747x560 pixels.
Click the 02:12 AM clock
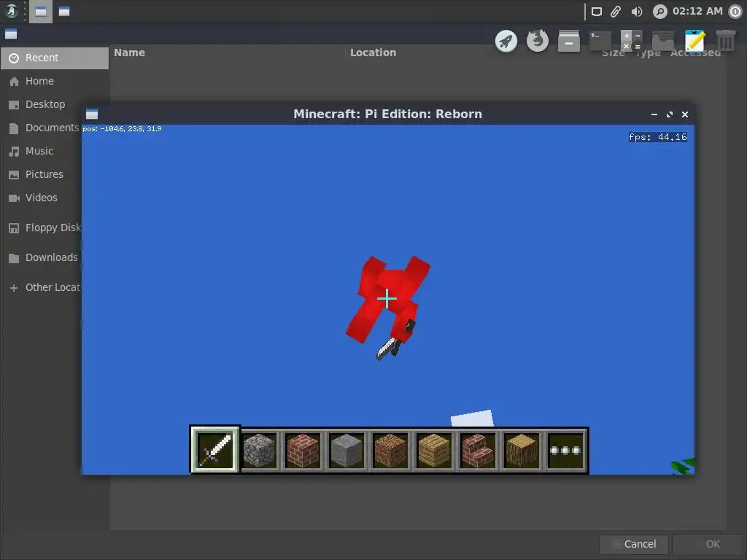(697, 11)
